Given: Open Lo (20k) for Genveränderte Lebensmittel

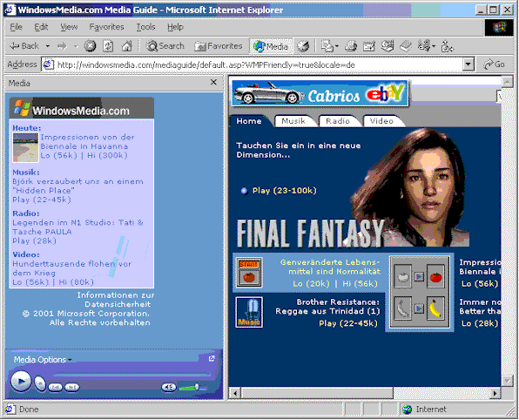Looking at the screenshot, I should pyautogui.click(x=311, y=284).
